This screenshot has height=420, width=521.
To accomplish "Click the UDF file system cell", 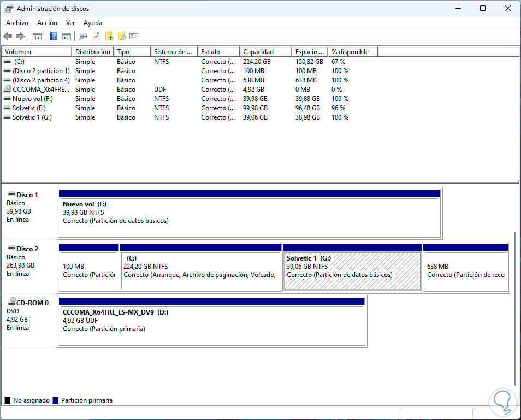I will [160, 90].
